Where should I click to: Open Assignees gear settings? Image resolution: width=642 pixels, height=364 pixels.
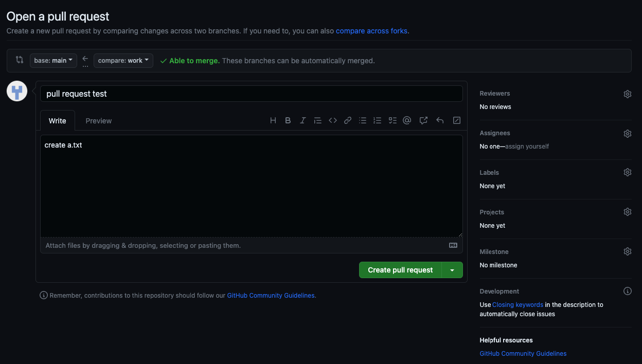pyautogui.click(x=628, y=134)
